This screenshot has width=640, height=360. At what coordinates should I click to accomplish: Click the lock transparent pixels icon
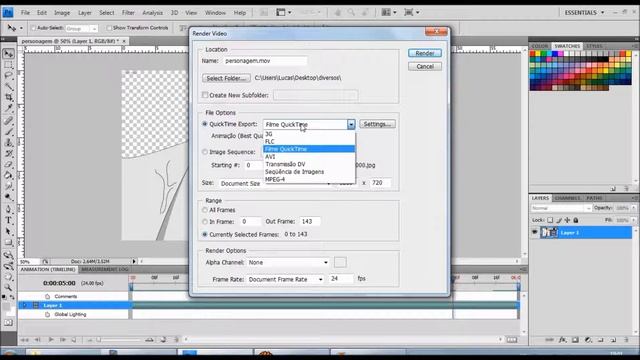(550, 220)
